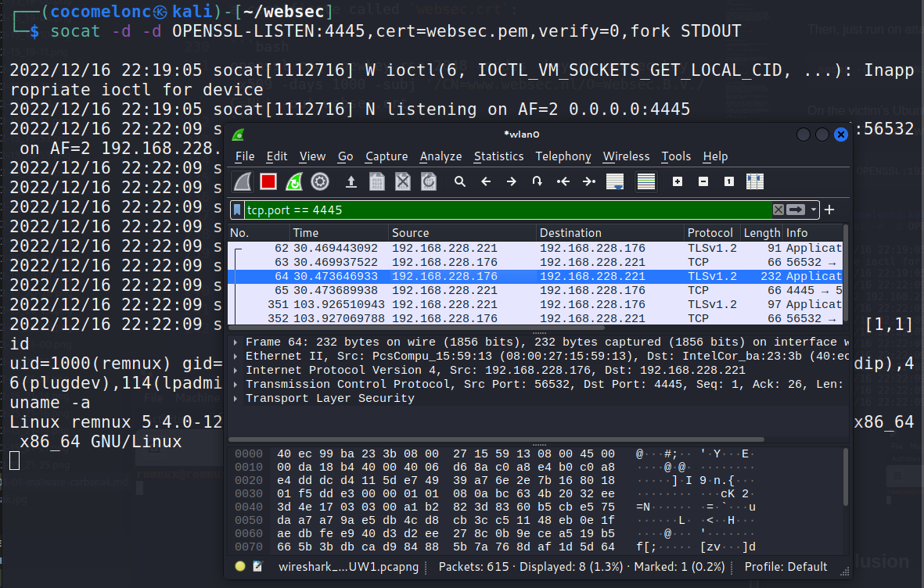Expand Internet Protocol Version 4 details
The height and width of the screenshot is (588, 924).
235,371
